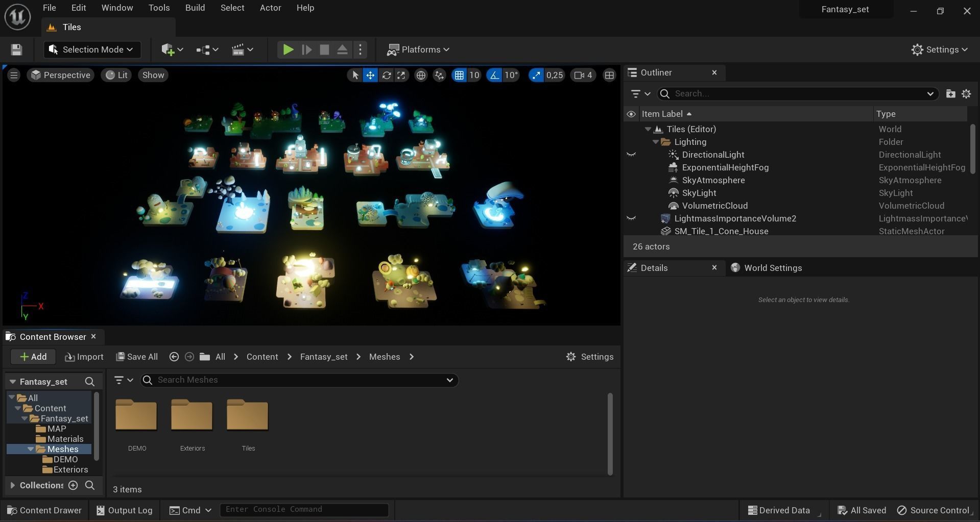Close the Outliner tab
980x522 pixels.
point(714,72)
